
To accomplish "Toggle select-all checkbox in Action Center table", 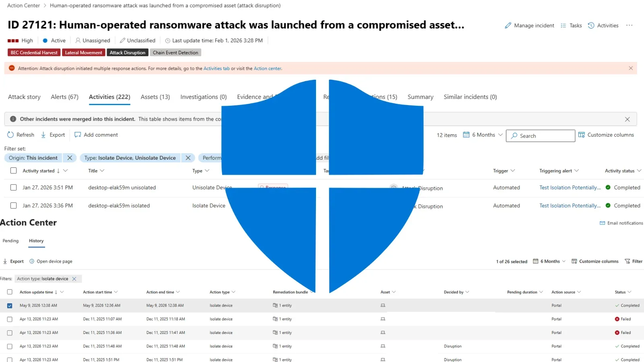I will pyautogui.click(x=10, y=292).
